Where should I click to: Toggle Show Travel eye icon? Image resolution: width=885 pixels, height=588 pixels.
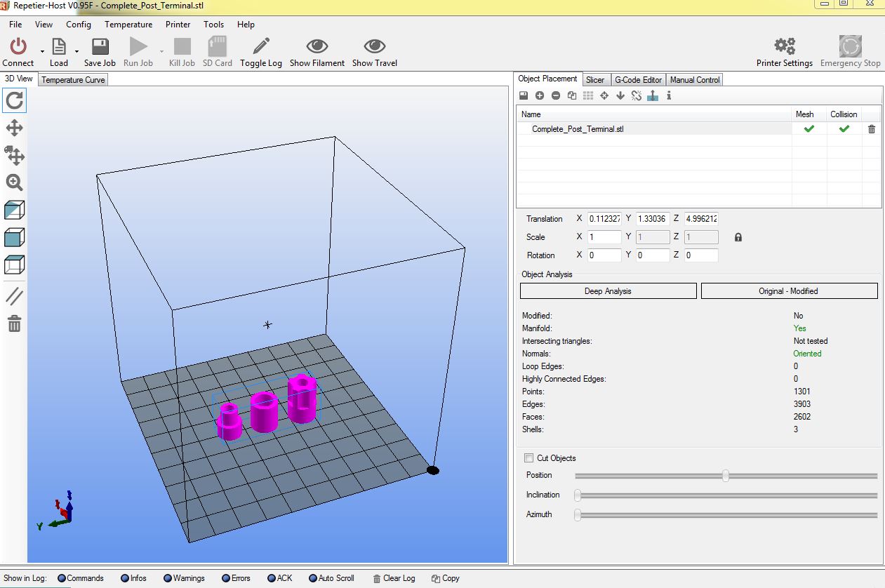pos(375,46)
